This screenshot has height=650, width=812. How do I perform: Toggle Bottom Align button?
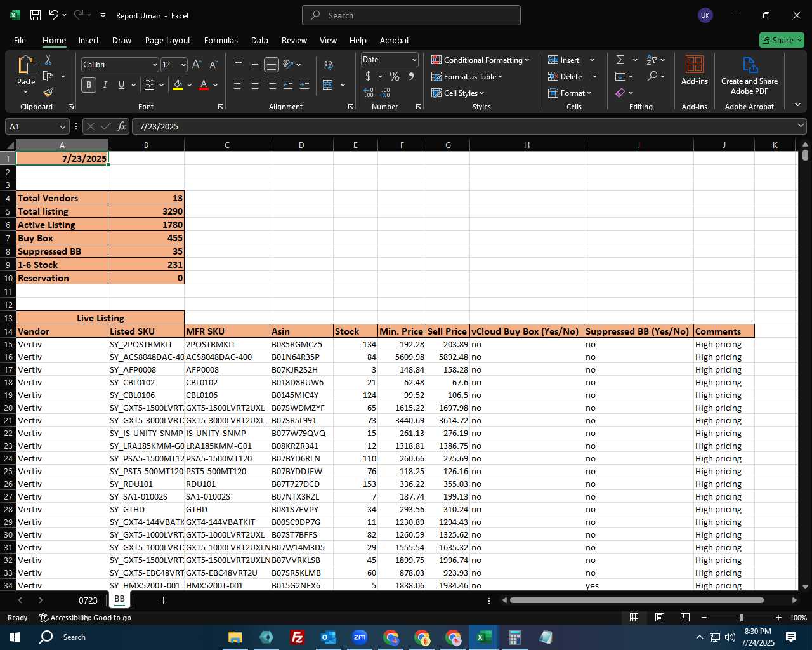[272, 64]
